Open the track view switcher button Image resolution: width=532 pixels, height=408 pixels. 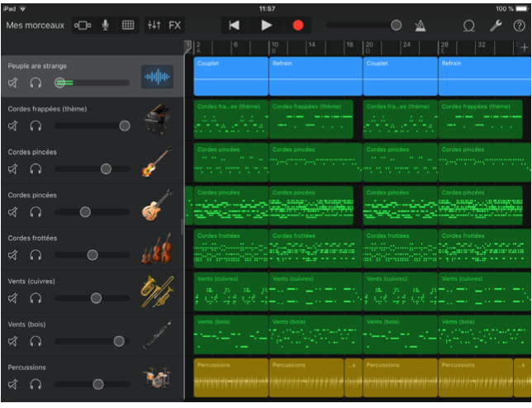click(83, 26)
